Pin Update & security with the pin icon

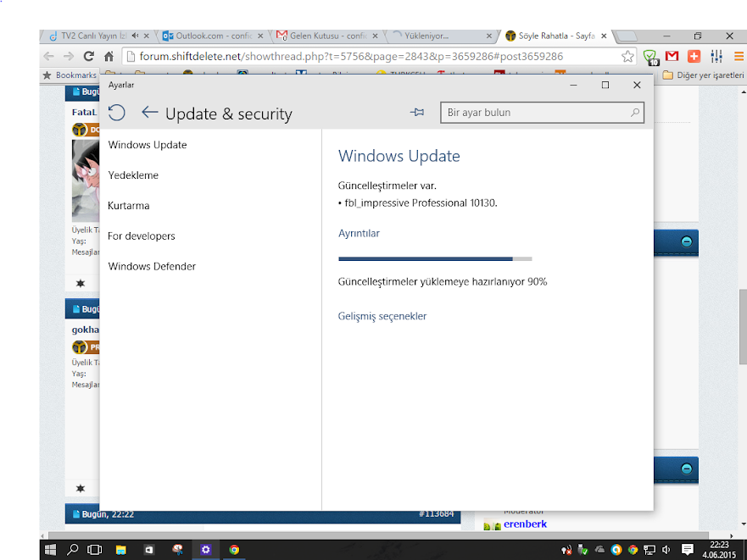[417, 113]
